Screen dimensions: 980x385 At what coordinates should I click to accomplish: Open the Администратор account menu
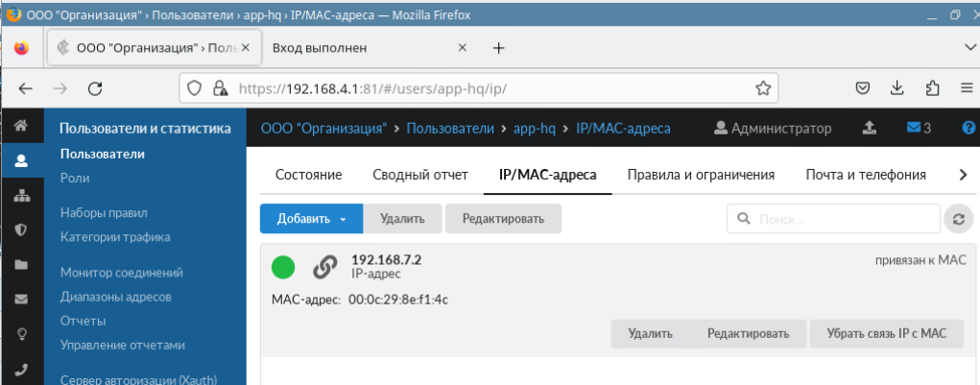click(x=773, y=129)
